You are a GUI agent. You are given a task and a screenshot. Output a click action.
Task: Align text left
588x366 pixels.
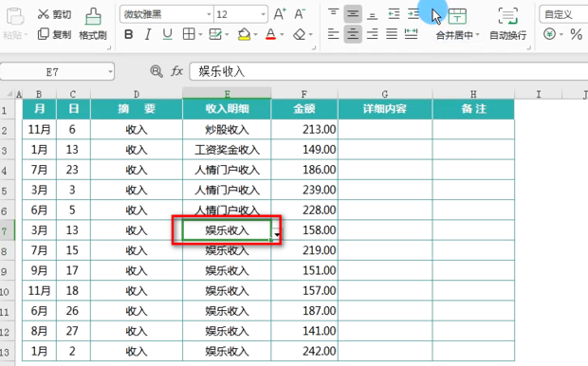333,34
